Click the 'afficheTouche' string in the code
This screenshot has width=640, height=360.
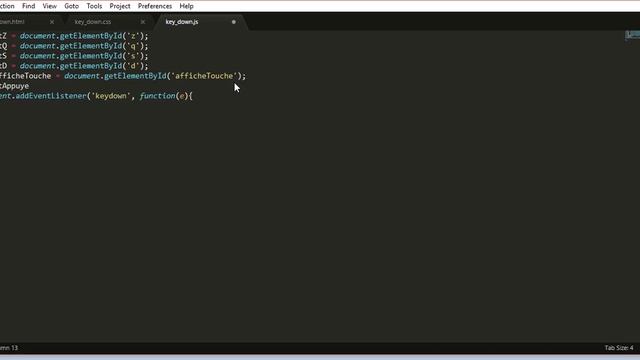204,76
